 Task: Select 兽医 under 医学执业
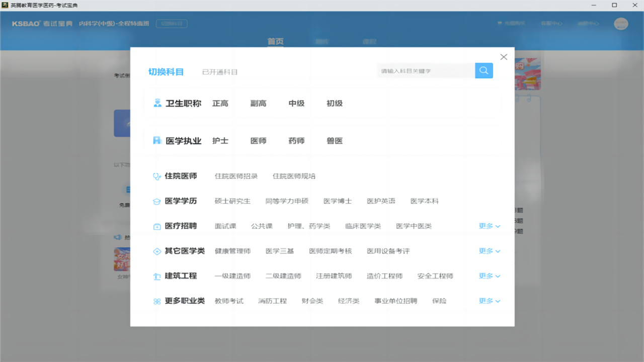pos(335,141)
